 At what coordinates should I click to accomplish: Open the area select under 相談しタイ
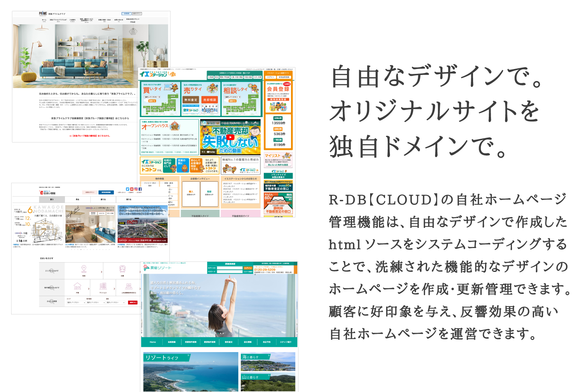[232, 97]
